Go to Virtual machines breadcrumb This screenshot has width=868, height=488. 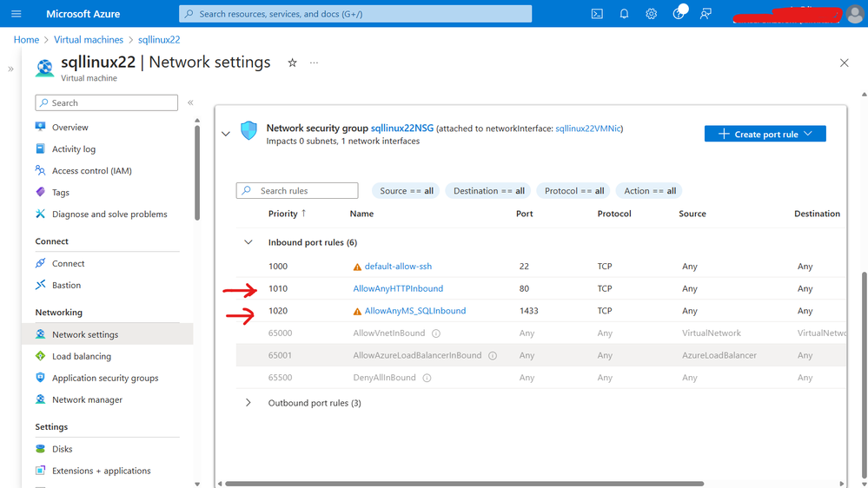[x=89, y=40]
